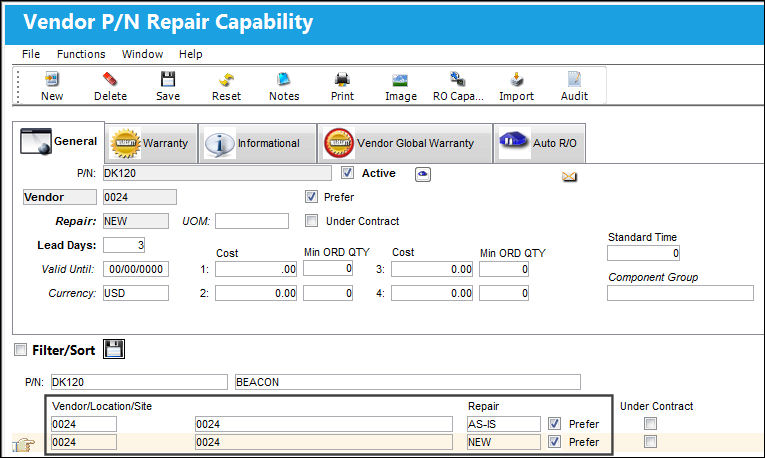Open RO Capa... toolbar icon
This screenshot has width=765, height=458.
[458, 79]
